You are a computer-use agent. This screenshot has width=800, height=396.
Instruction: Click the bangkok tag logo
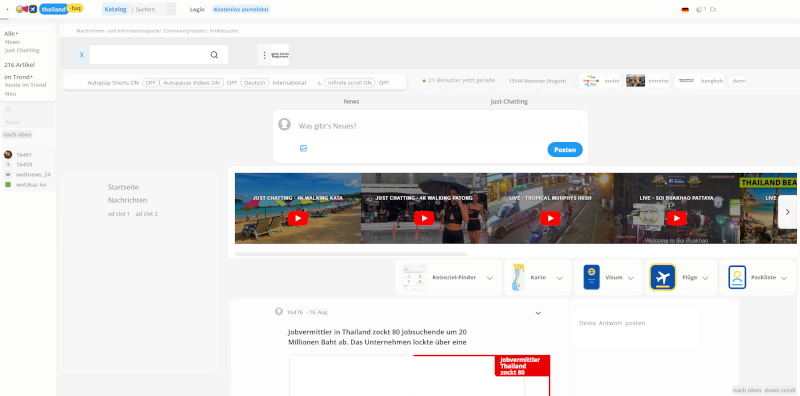pyautogui.click(x=686, y=81)
